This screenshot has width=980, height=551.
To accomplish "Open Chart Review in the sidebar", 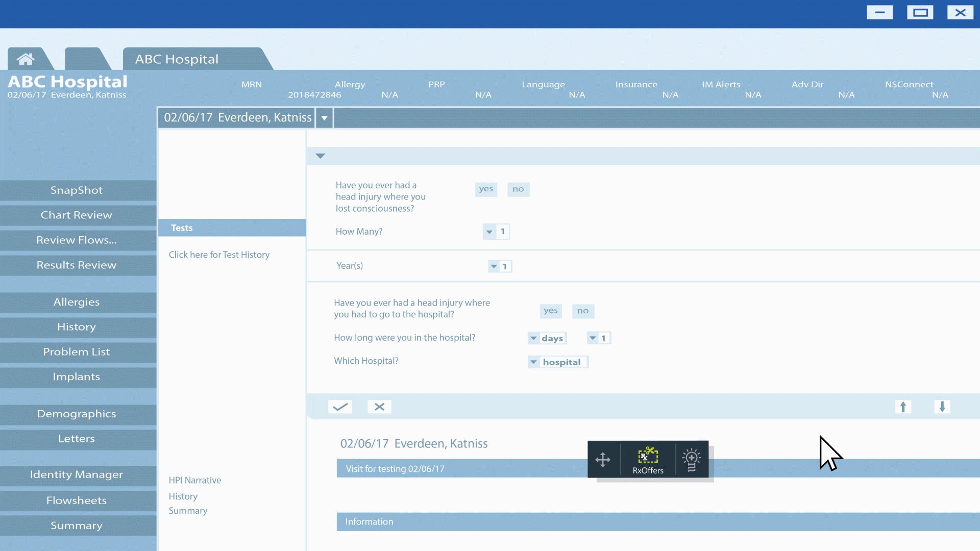I will click(x=78, y=215).
